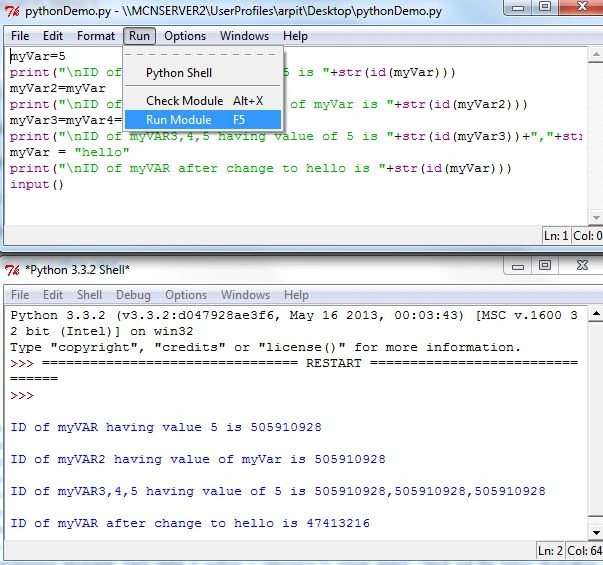Click the editor scrollbar up arrow

coord(596,55)
